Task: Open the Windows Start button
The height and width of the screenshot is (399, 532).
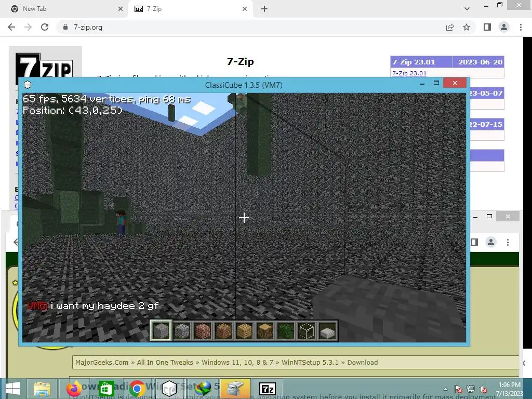Action: (13, 389)
